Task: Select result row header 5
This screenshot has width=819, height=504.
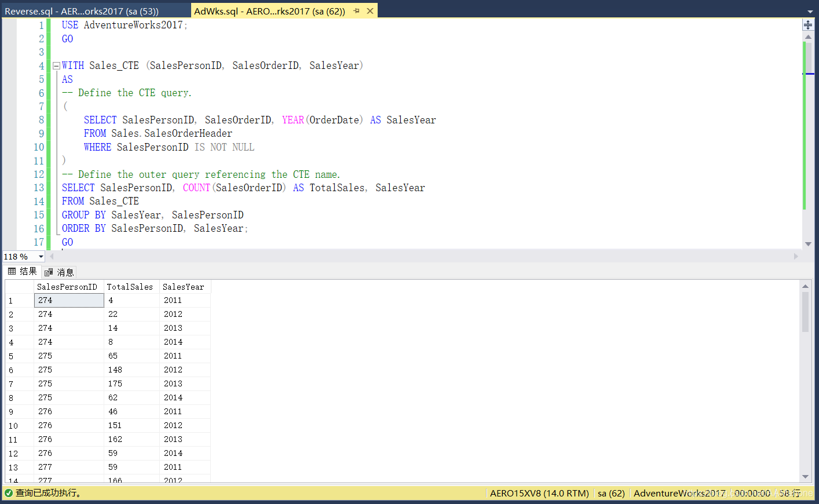Action: [20, 356]
